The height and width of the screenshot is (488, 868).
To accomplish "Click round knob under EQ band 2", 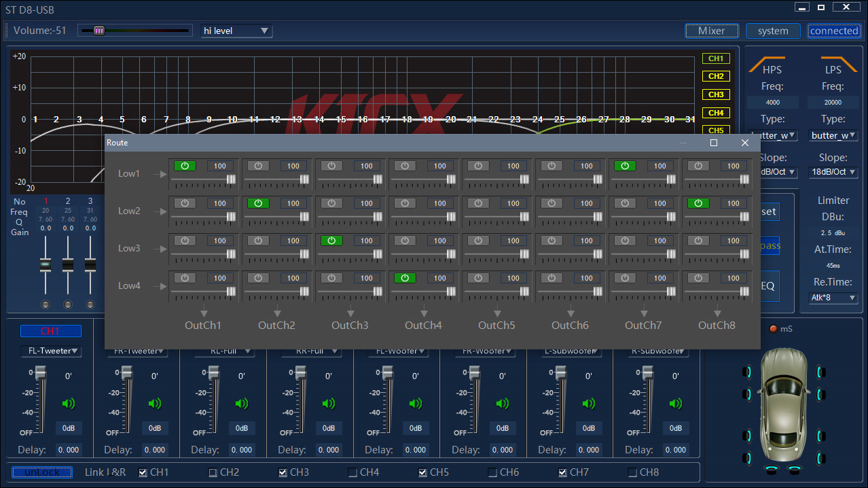I will coord(68,304).
